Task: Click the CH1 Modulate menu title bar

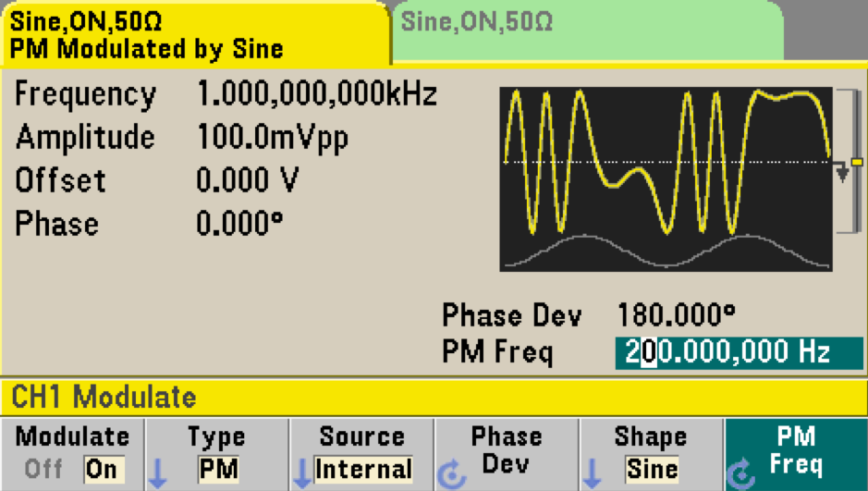Action: click(x=434, y=397)
